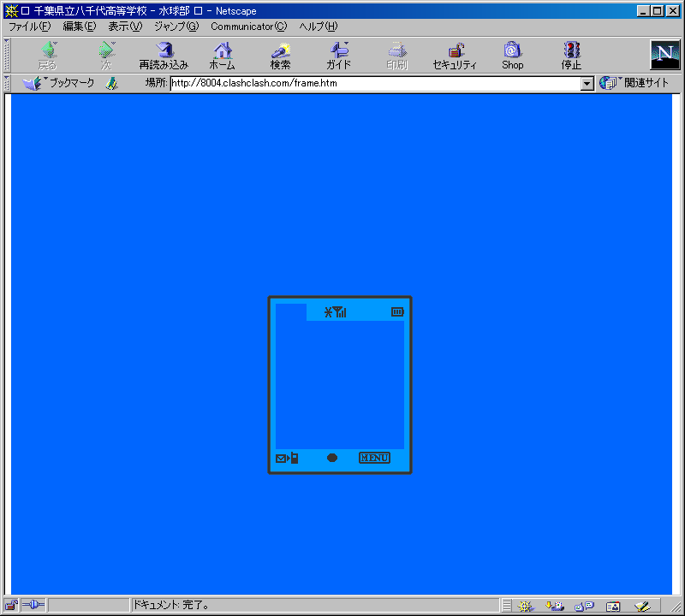Viewport: 685px width, 616px height.
Task: Open Address Book from status bar icon
Action: point(613,606)
